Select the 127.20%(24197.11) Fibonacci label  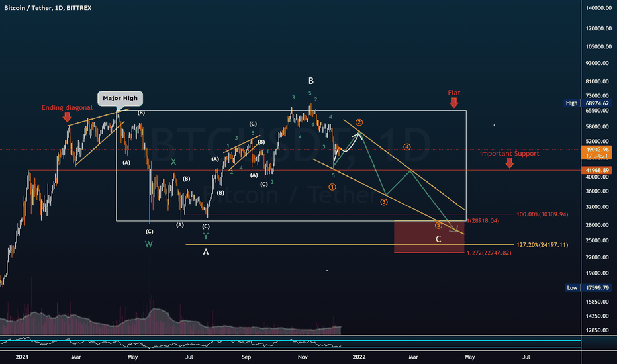point(542,245)
